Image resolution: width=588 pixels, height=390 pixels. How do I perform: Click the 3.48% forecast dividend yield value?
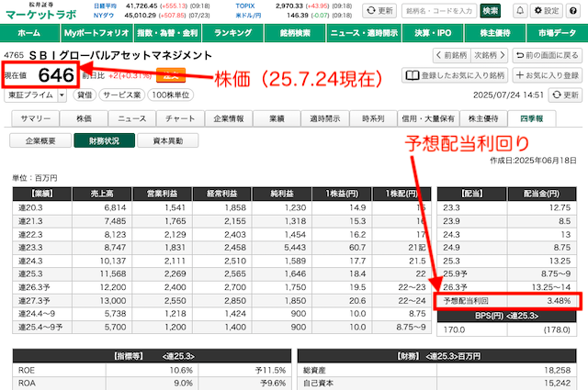pos(559,301)
